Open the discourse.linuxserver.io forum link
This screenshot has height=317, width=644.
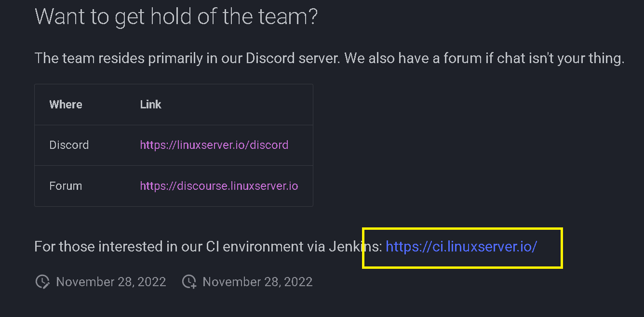click(x=219, y=186)
